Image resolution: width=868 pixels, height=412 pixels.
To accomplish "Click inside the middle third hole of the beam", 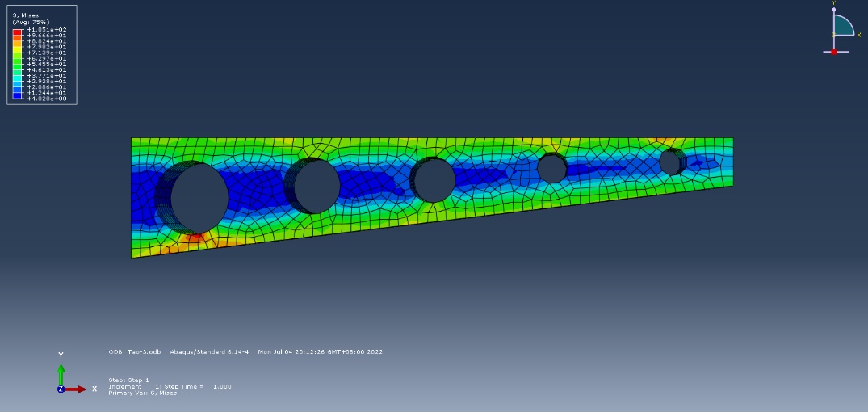I will click(x=434, y=180).
